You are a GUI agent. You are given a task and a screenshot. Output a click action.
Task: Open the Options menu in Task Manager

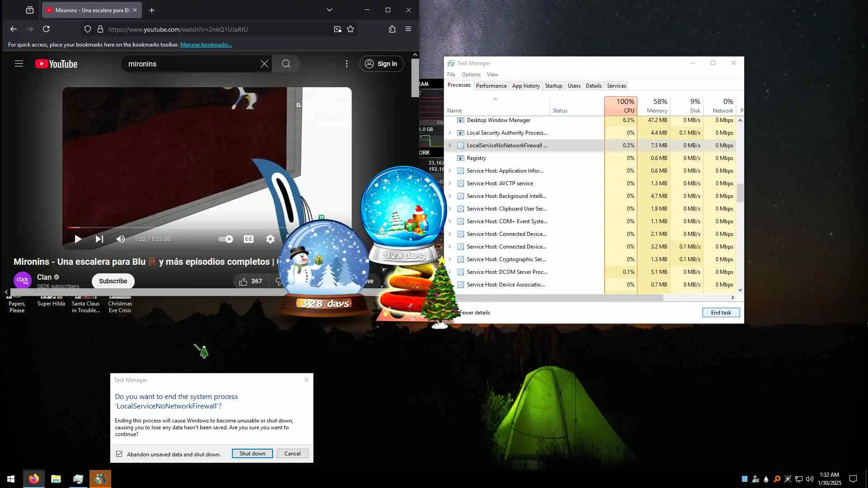[x=471, y=75]
